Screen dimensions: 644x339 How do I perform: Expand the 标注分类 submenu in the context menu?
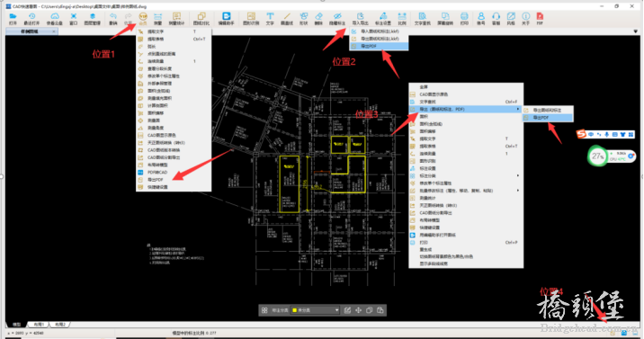[x=466, y=175]
